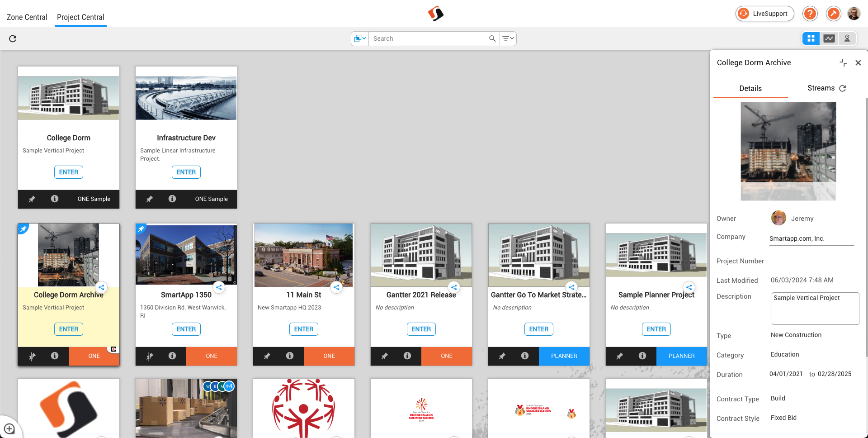Enter the 11 Main St project
Image resolution: width=868 pixels, height=438 pixels.
tap(304, 329)
